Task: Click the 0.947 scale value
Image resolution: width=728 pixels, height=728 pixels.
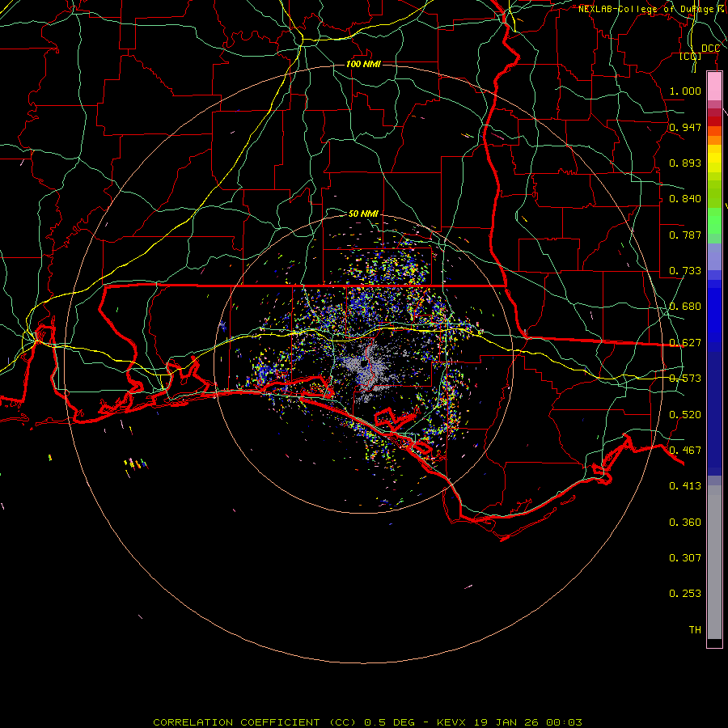Action: pos(685,127)
